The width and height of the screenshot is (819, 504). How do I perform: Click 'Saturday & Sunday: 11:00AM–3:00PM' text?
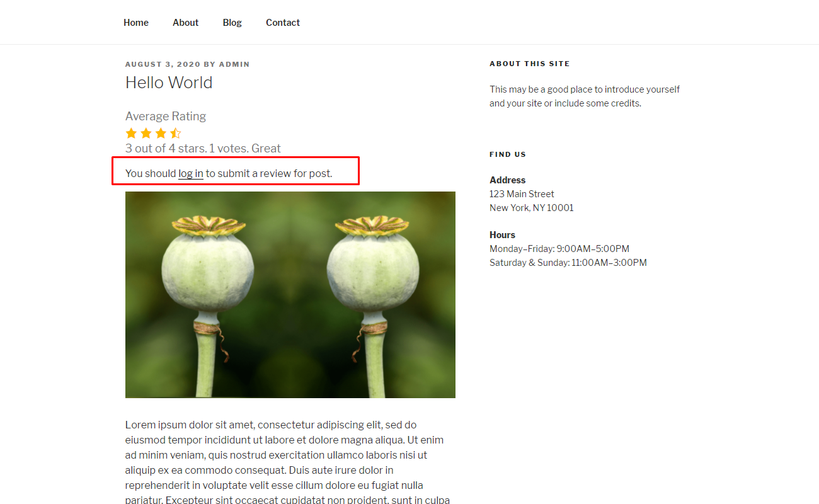(568, 263)
